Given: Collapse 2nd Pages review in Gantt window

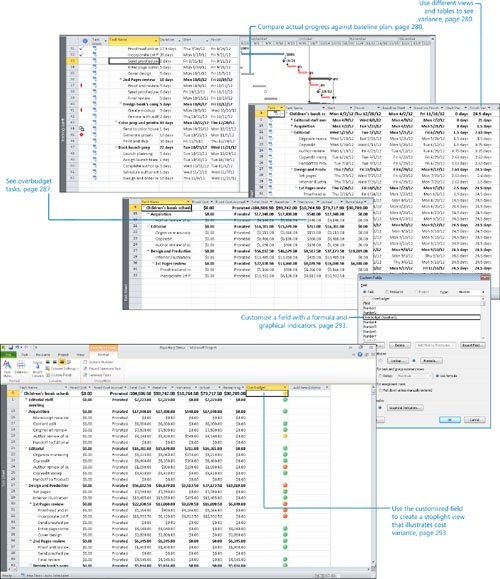Looking at the screenshot, I should click(x=121, y=79).
